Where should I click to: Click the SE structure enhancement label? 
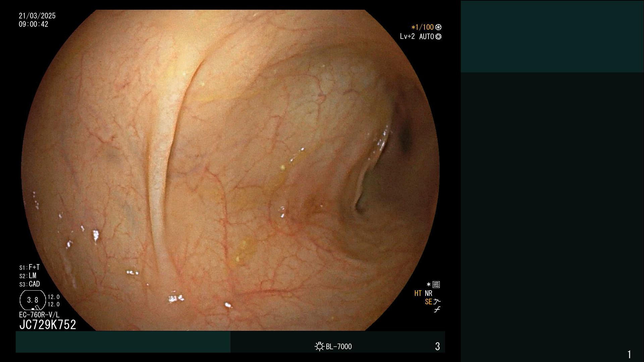pos(428,302)
